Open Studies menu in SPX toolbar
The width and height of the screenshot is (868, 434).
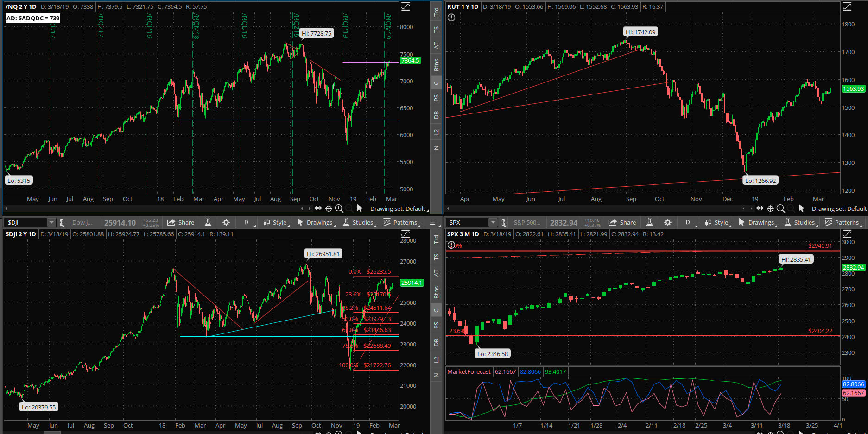(x=800, y=222)
